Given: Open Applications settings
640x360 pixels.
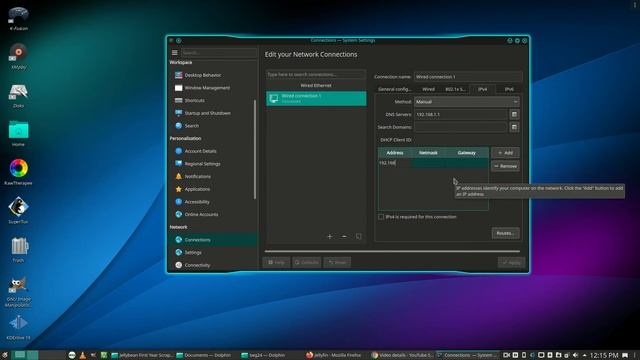Looking at the screenshot, I should click(197, 189).
